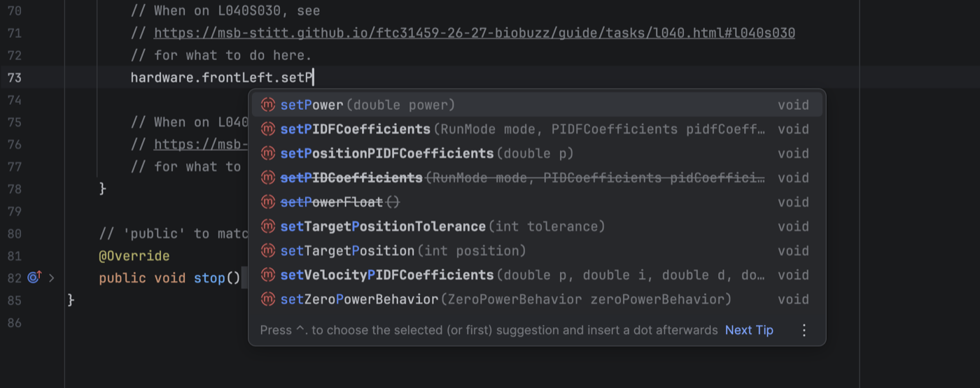Viewport: 980px width, 388px height.
Task: Choose setVelocityPIDFCoefficients completion entry
Action: (537, 275)
